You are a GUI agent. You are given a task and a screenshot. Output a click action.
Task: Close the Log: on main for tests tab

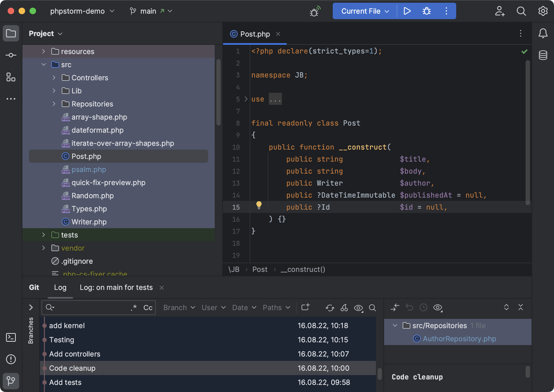point(162,288)
